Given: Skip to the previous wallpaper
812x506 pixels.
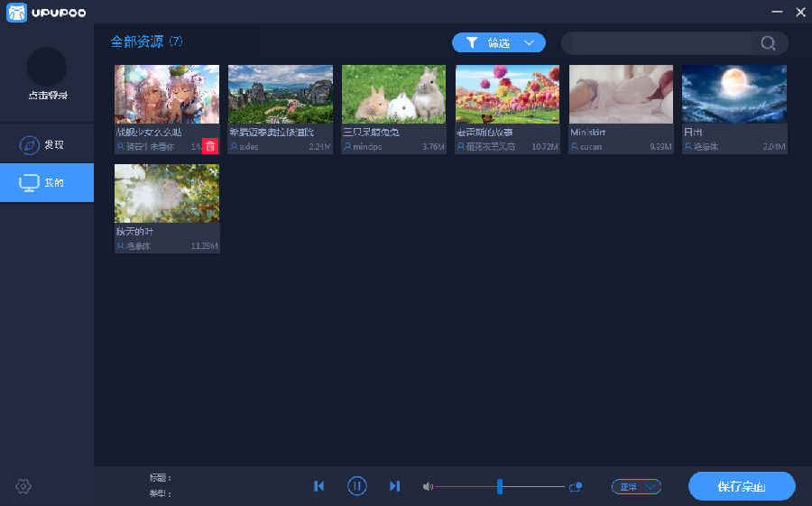Looking at the screenshot, I should [x=318, y=486].
